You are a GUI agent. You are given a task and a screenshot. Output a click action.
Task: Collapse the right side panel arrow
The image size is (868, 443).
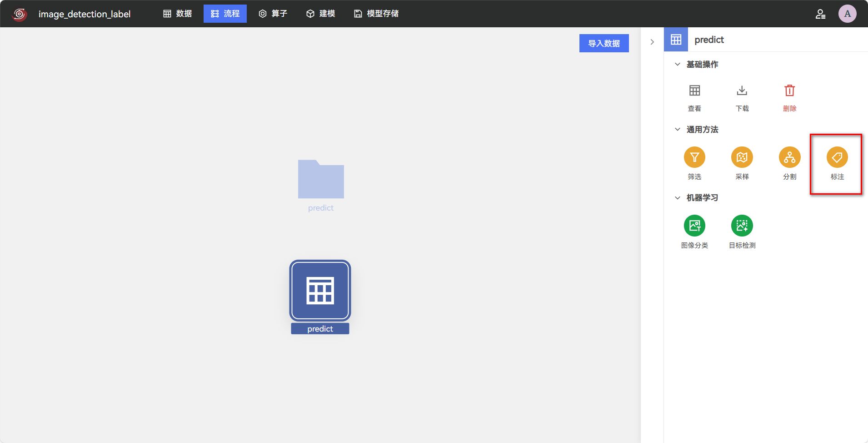[652, 42]
